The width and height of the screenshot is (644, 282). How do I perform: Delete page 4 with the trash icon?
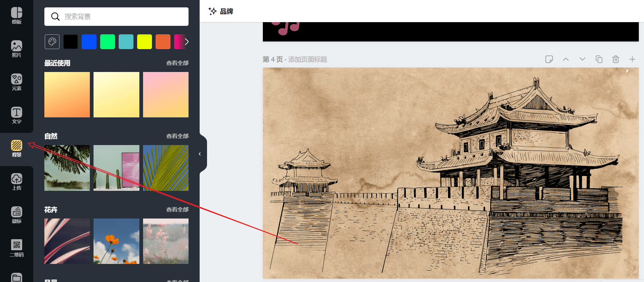point(616,59)
